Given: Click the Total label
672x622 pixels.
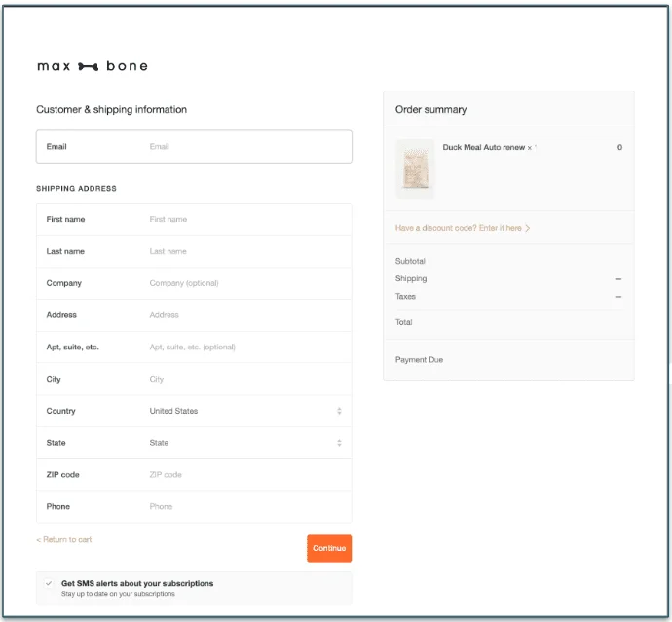Looking at the screenshot, I should pos(404,322).
